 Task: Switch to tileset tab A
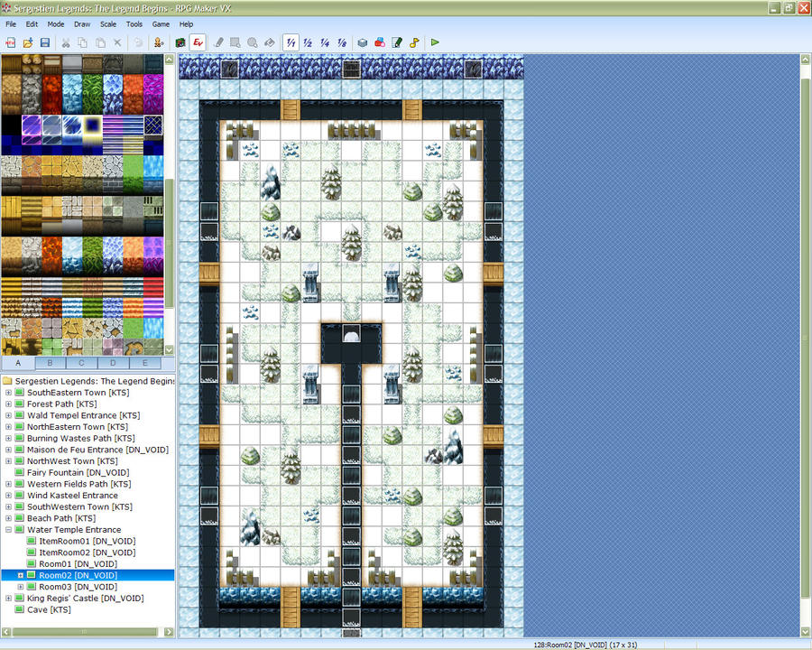[18, 363]
